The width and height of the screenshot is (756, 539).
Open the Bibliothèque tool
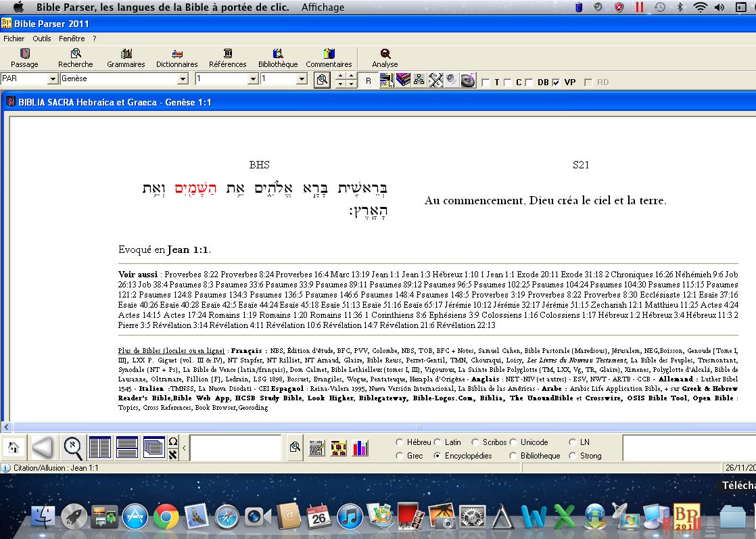point(278,58)
